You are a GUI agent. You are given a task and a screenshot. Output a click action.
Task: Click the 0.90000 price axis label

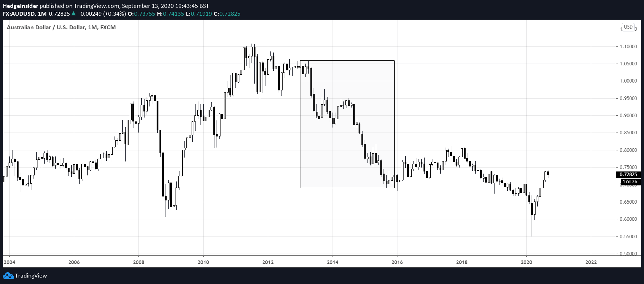(628, 115)
